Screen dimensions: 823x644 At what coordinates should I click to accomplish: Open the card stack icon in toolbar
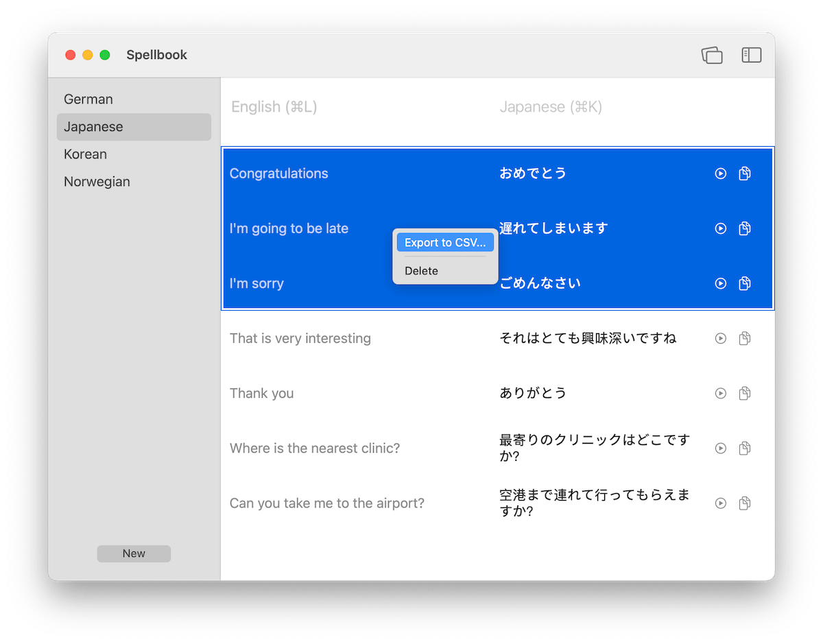[712, 55]
